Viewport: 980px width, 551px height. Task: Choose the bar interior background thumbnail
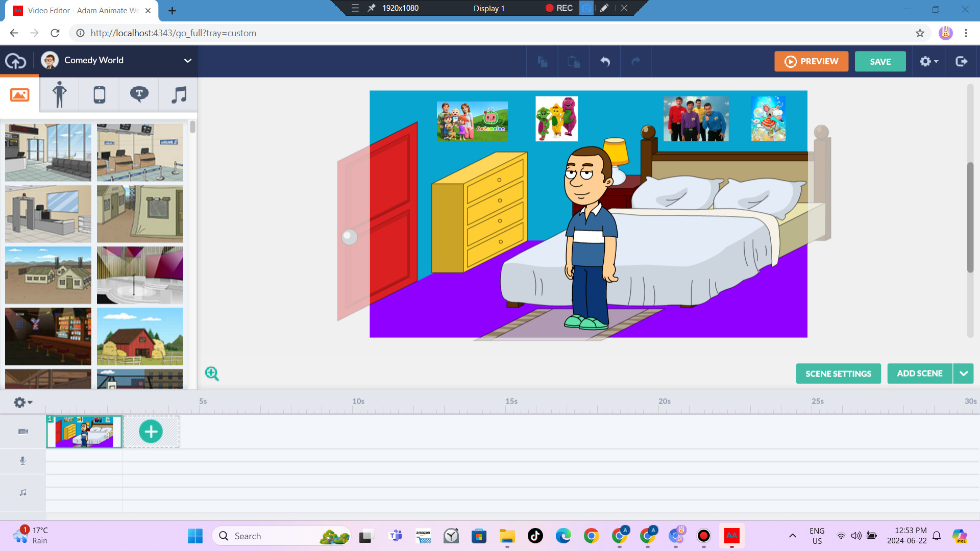(48, 336)
